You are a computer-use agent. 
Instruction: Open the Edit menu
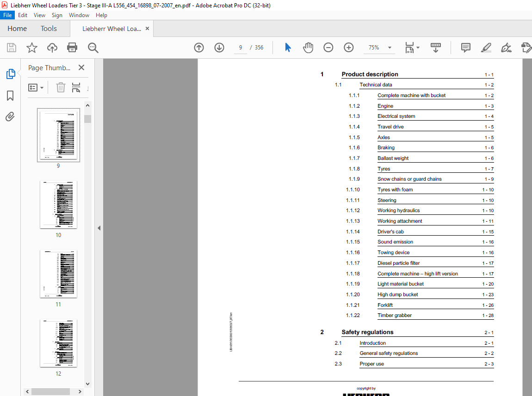[23, 15]
